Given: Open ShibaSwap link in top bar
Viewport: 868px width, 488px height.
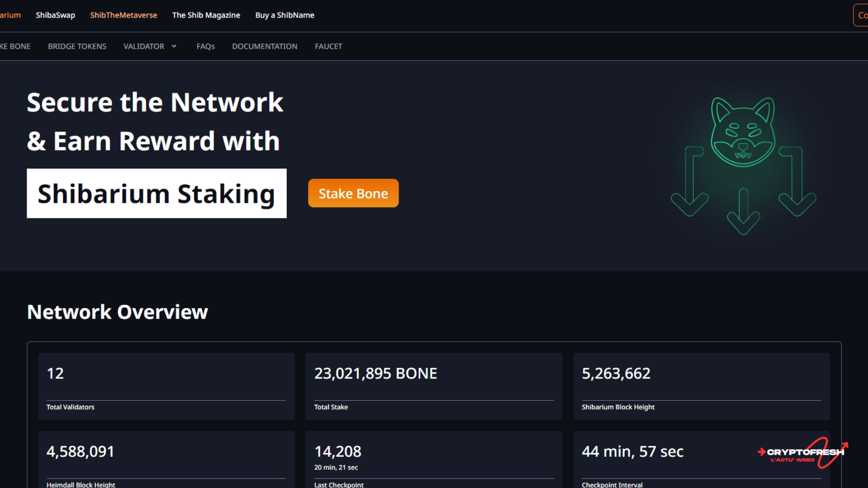Looking at the screenshot, I should pos(55,15).
